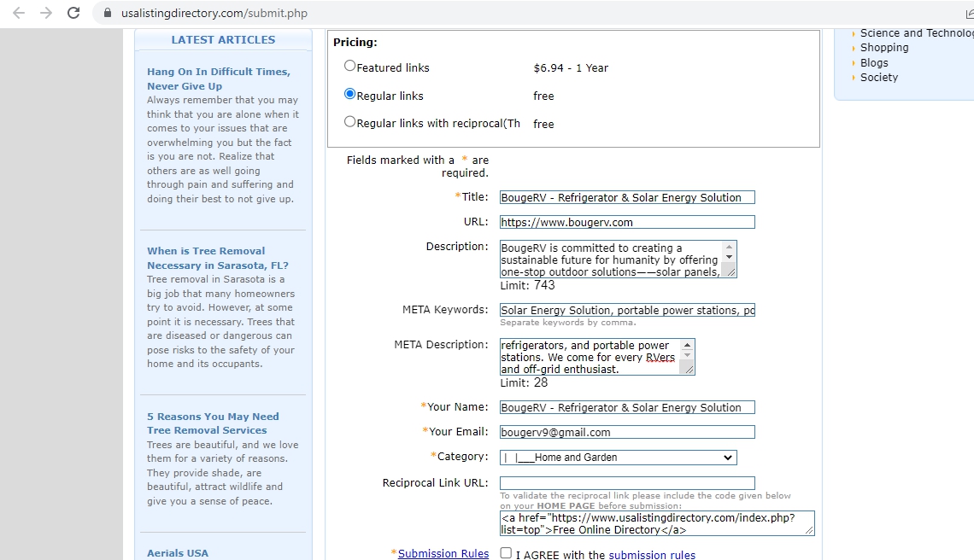Select the Regular links radio option

[349, 94]
